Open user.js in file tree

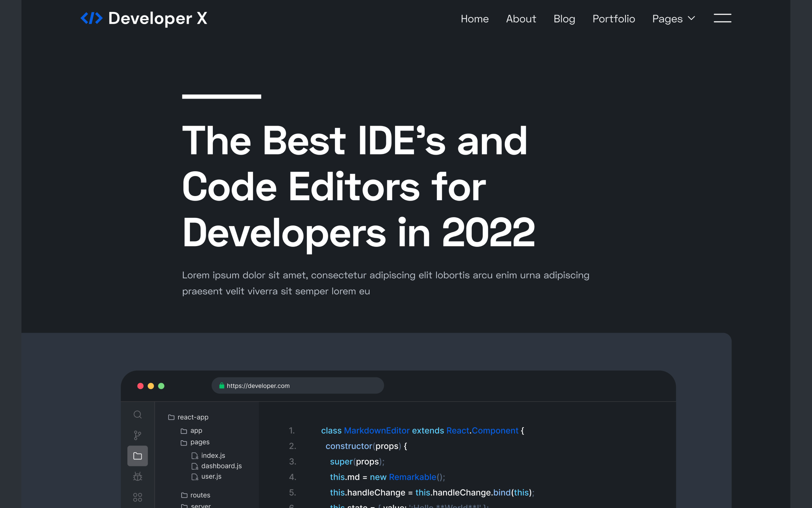click(x=211, y=477)
